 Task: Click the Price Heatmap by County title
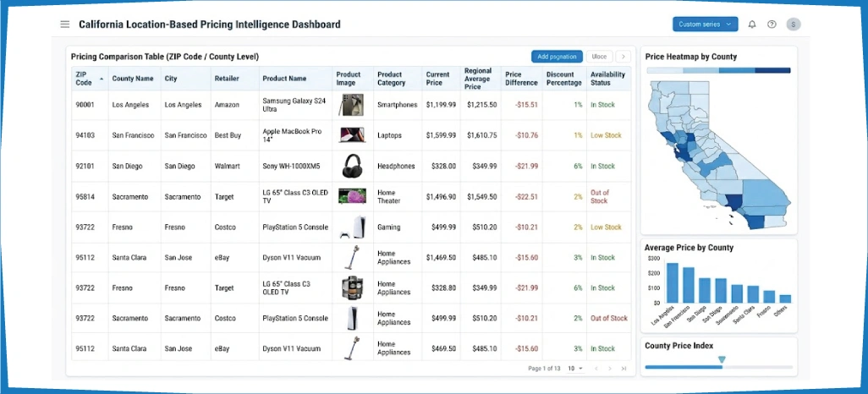tap(691, 57)
